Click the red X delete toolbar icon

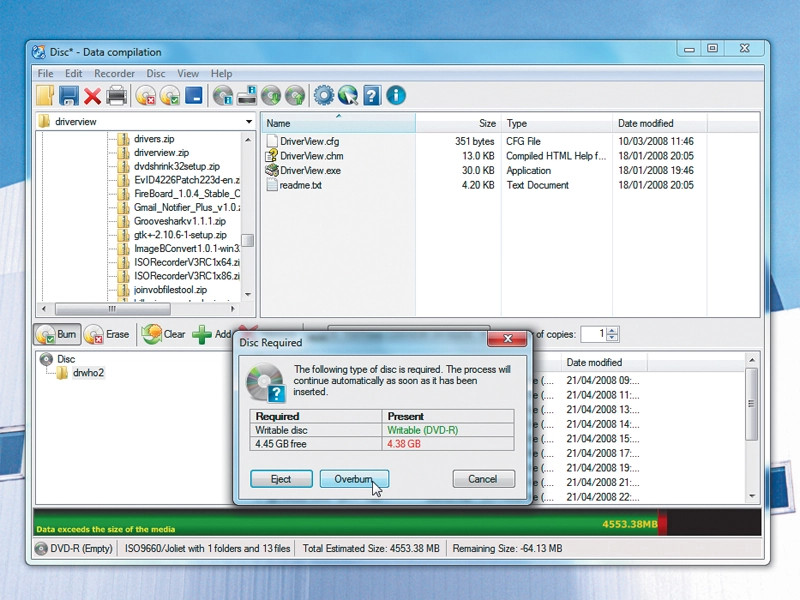(92, 96)
